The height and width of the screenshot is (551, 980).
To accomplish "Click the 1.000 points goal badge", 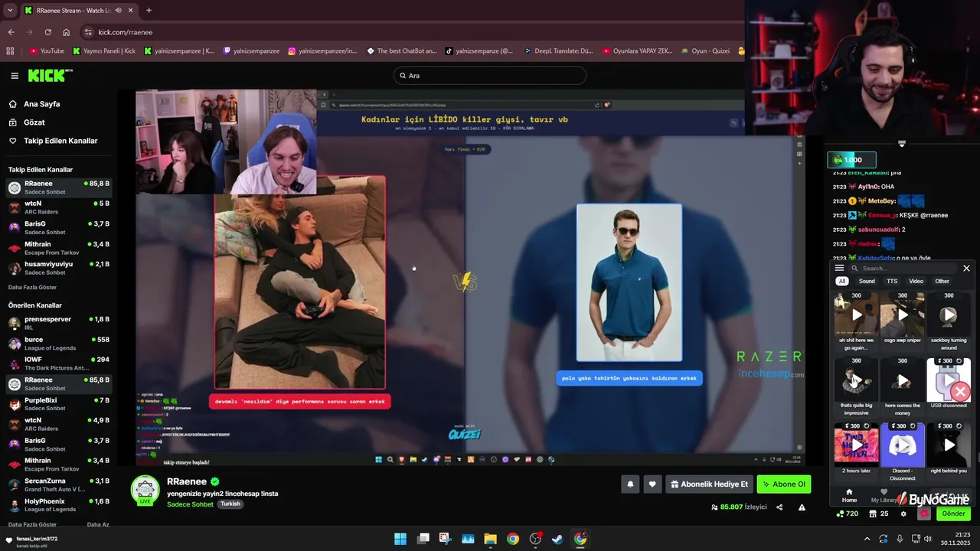I will coord(851,160).
